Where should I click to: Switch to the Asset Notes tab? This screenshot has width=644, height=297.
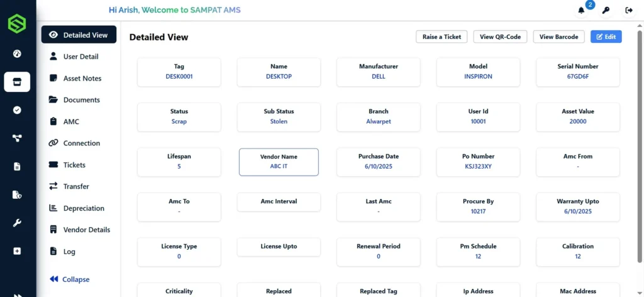coord(82,79)
